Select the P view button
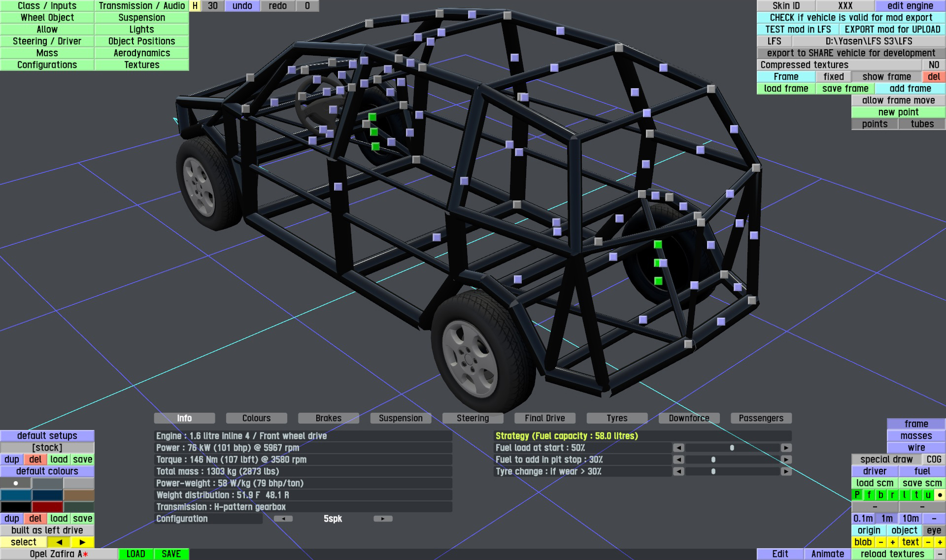Viewport: 946px width, 560px height. click(857, 495)
